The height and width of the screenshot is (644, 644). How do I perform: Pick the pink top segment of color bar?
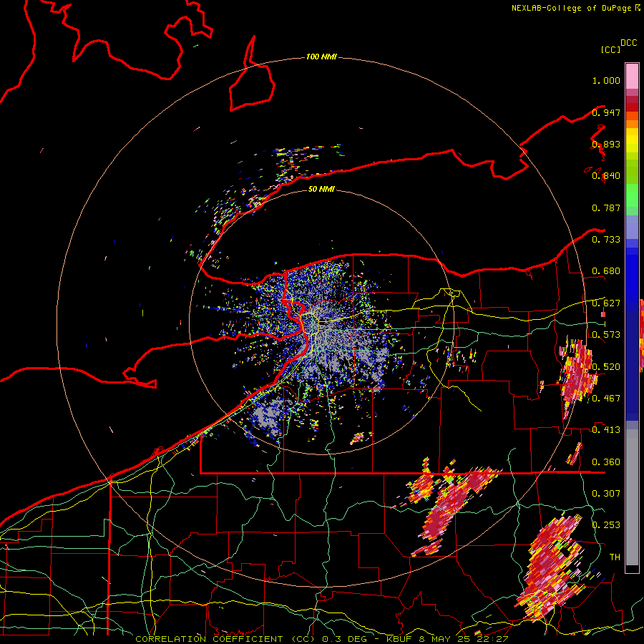tap(632, 76)
